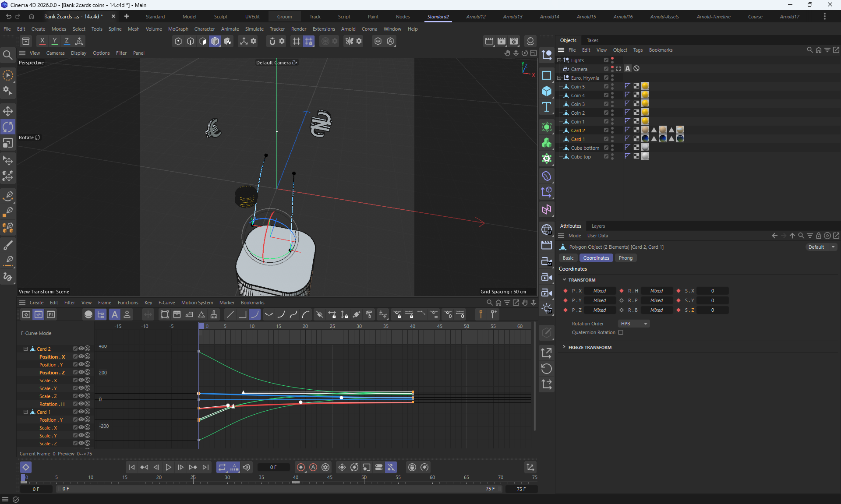Toggle X axis lock button

[x=42, y=41]
